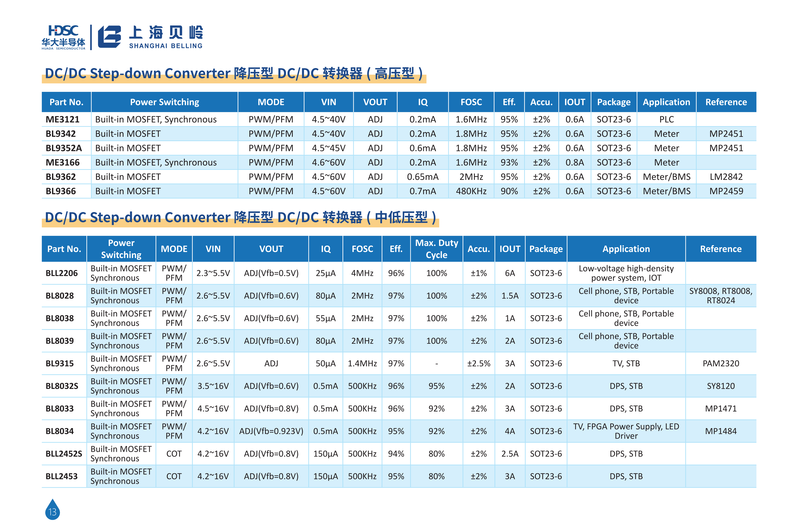798x532 pixels.
Task: Click the Shanghai Belling logo
Action: 150,37
